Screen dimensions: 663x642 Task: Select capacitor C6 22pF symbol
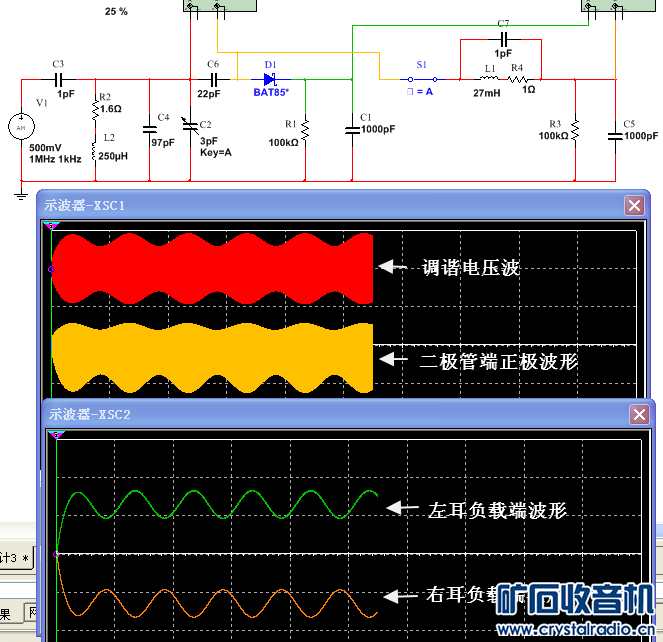point(214,79)
